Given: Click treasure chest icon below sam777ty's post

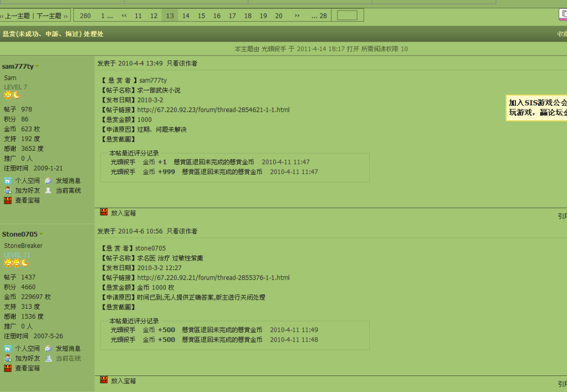Looking at the screenshot, I should pos(104,212).
